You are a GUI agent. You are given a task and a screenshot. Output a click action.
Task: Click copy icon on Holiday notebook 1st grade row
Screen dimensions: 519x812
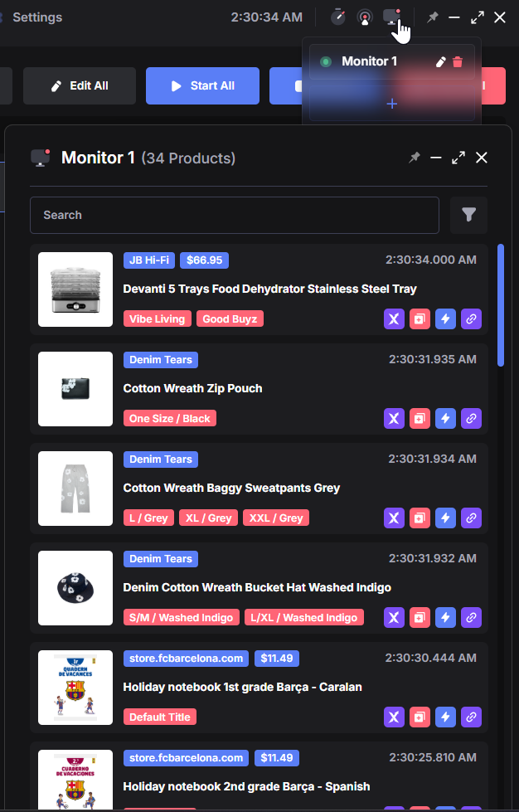(x=420, y=717)
